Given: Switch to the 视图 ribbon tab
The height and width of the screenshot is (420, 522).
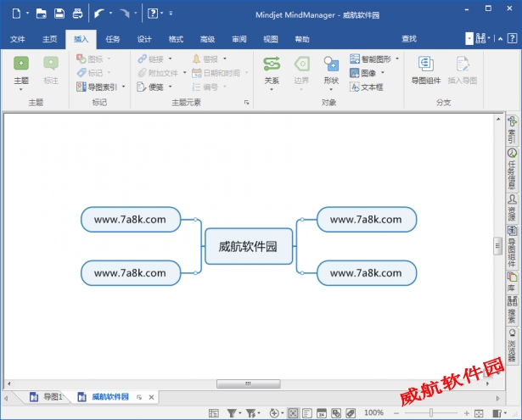Looking at the screenshot, I should (271, 39).
